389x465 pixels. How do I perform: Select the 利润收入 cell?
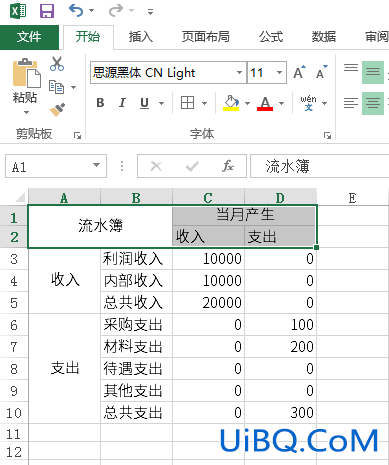point(136,259)
